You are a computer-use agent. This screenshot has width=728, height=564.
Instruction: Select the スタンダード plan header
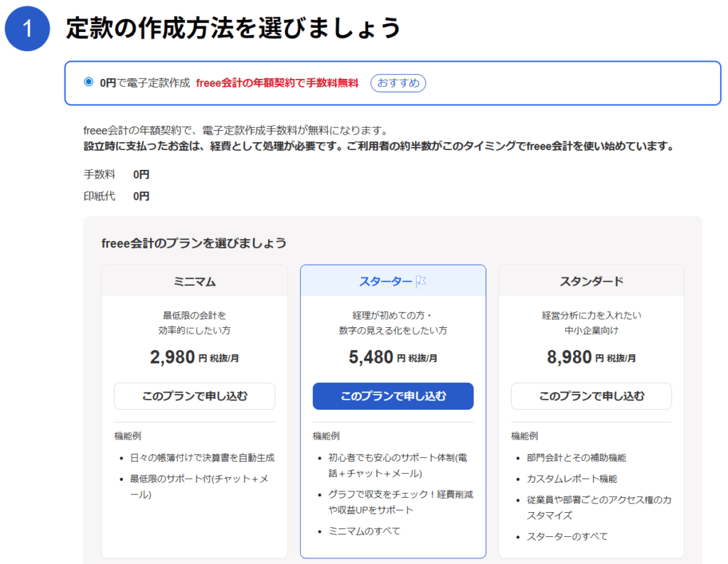tap(591, 282)
